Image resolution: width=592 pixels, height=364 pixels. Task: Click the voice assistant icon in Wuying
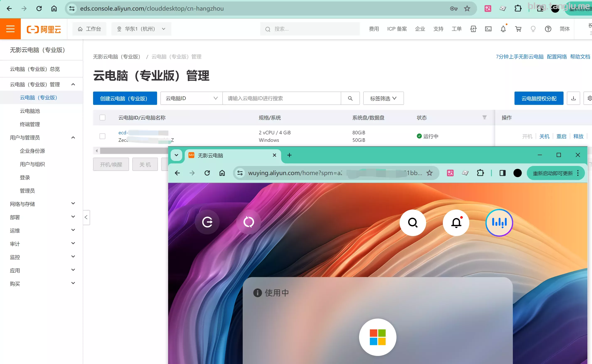click(x=499, y=223)
